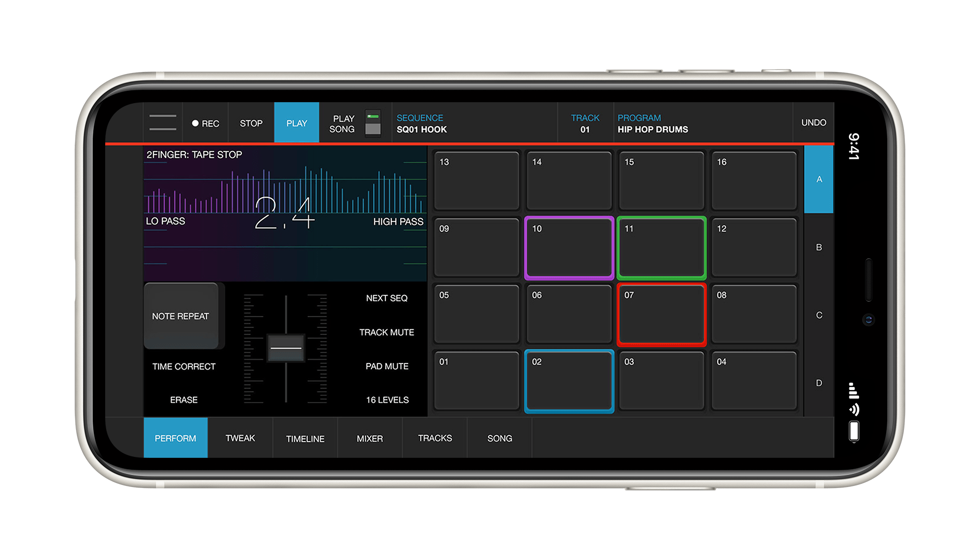The height and width of the screenshot is (560, 980).
Task: Tap the purple-outlined pad 10
Action: coord(569,248)
